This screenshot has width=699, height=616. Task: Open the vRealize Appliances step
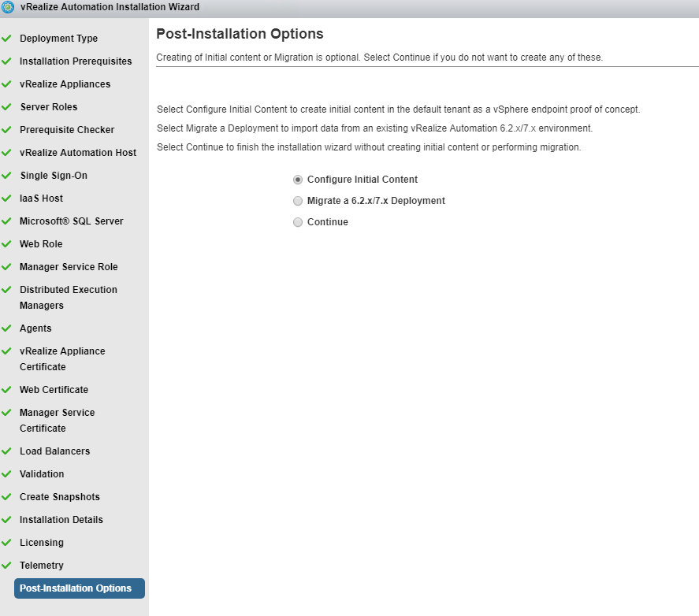tap(65, 84)
